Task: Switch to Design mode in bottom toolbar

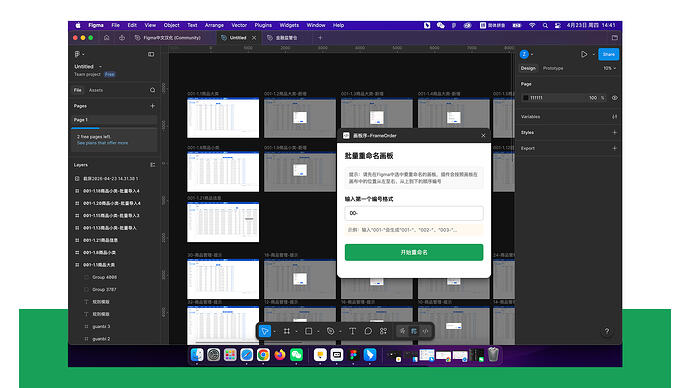Action: tap(414, 331)
